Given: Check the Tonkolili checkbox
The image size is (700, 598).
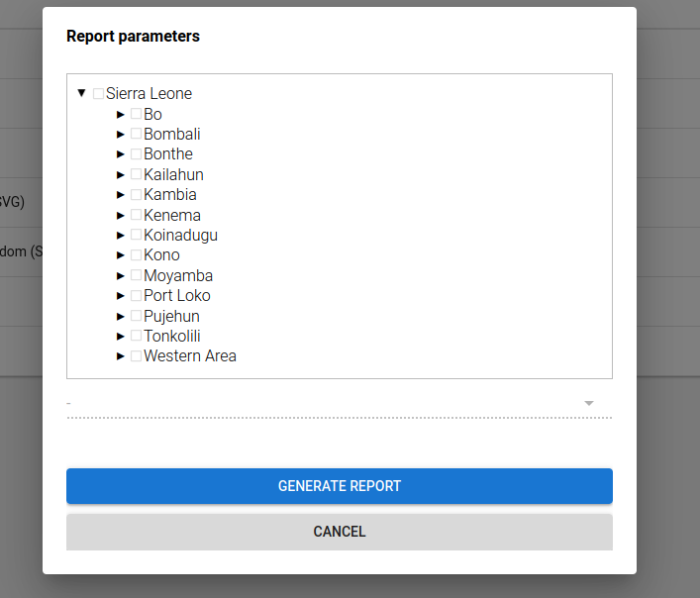Looking at the screenshot, I should (137, 336).
